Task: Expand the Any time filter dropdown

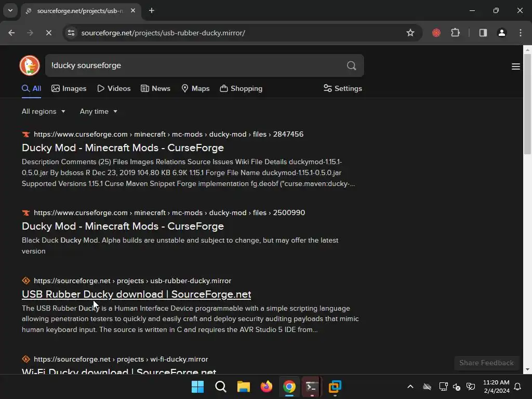Action: pos(98,111)
